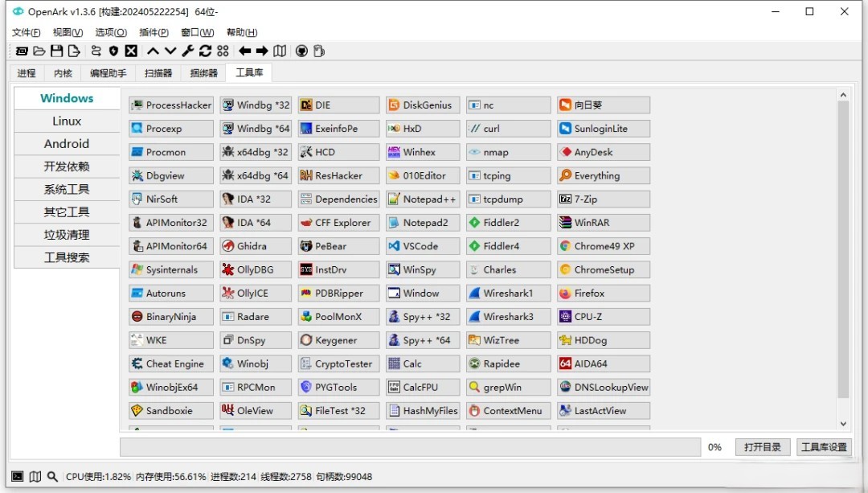Open ResHacker
868x493 pixels.
(x=339, y=175)
